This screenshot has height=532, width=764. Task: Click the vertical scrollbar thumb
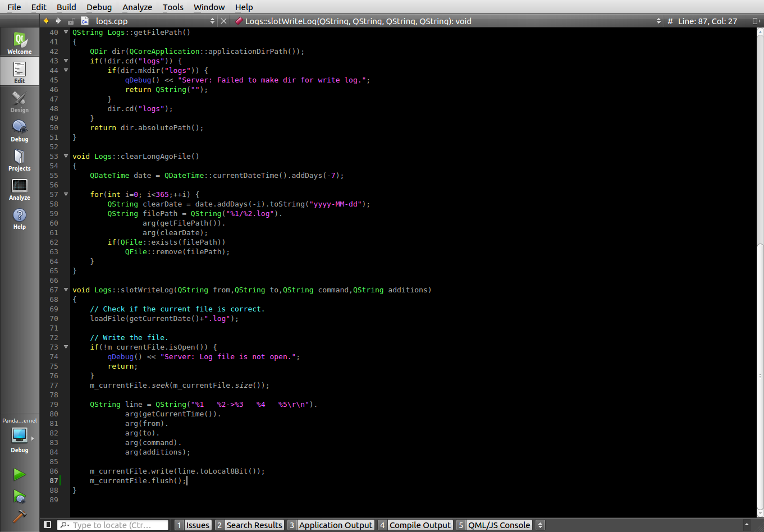(760, 376)
